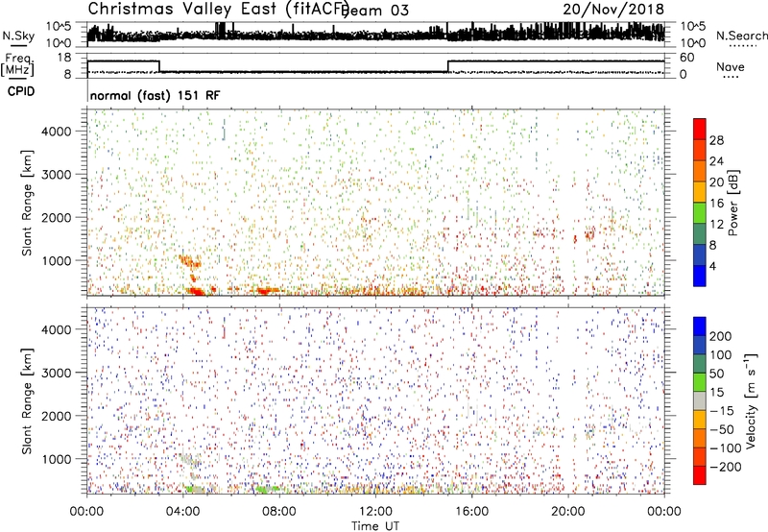Click the '50' tick on Velocity color bar
The height and width of the screenshot is (532, 768).
click(x=716, y=374)
